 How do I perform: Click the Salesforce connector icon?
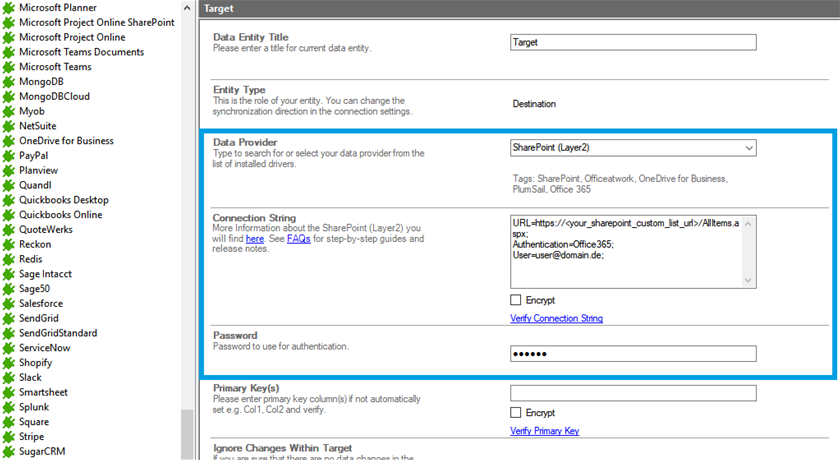pyautogui.click(x=9, y=303)
